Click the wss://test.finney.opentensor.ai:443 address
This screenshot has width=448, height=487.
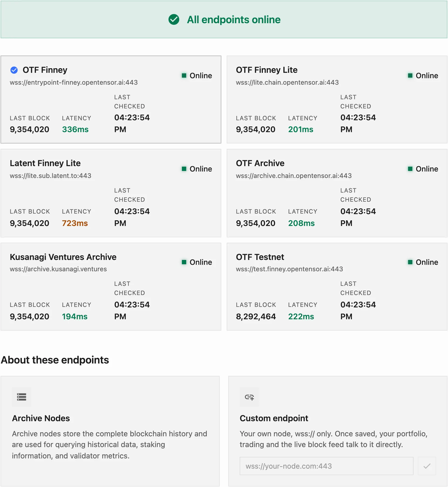[289, 269]
